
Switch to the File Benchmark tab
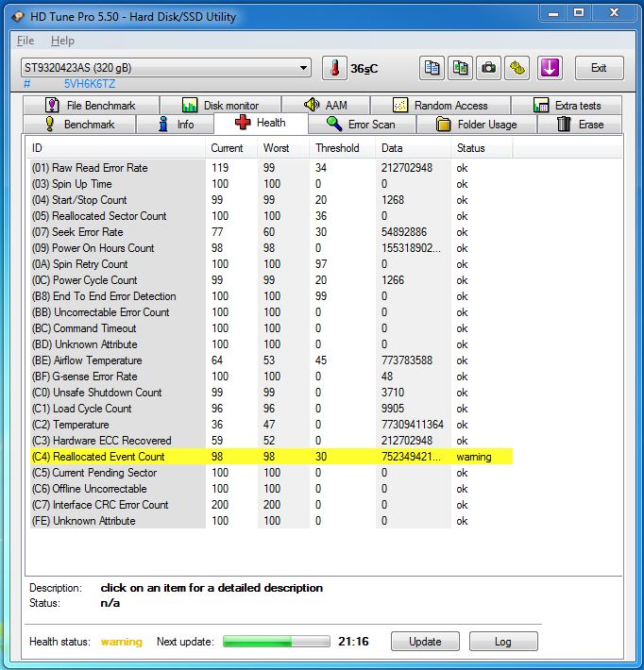(x=91, y=105)
